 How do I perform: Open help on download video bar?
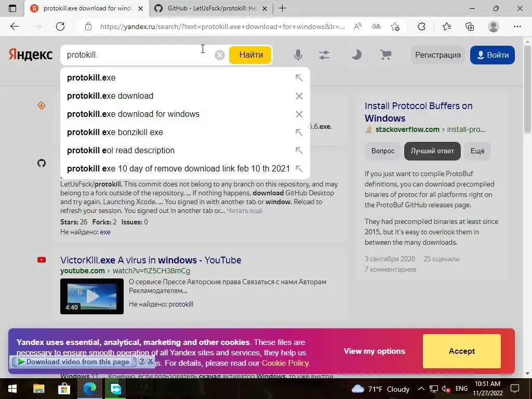tap(142, 361)
